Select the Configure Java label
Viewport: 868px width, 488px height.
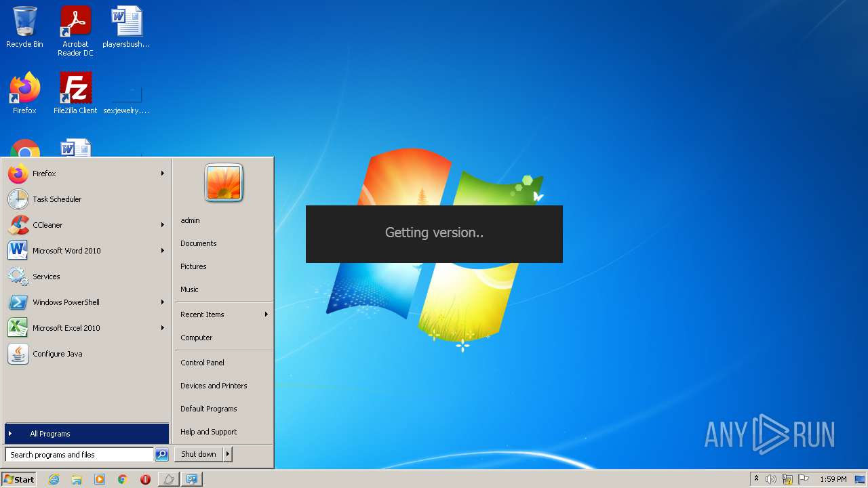click(x=58, y=354)
